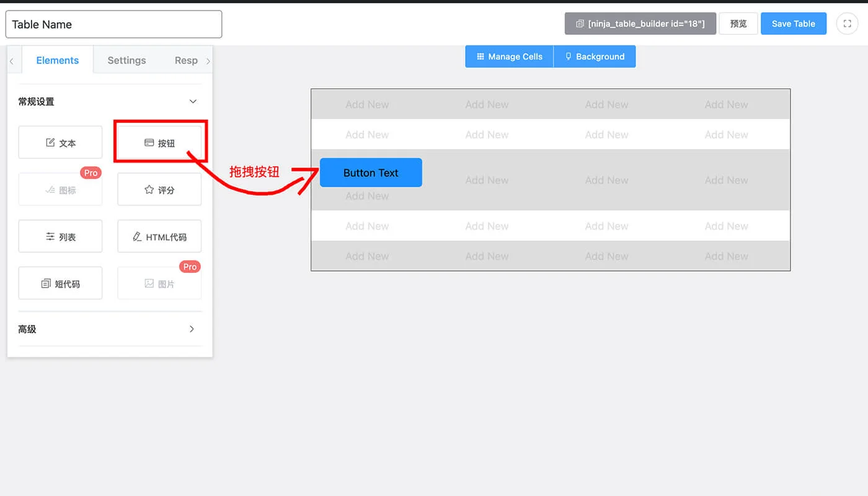Click the Pro 图标 icon element
Screen dimensions: 868x496
[60, 190]
